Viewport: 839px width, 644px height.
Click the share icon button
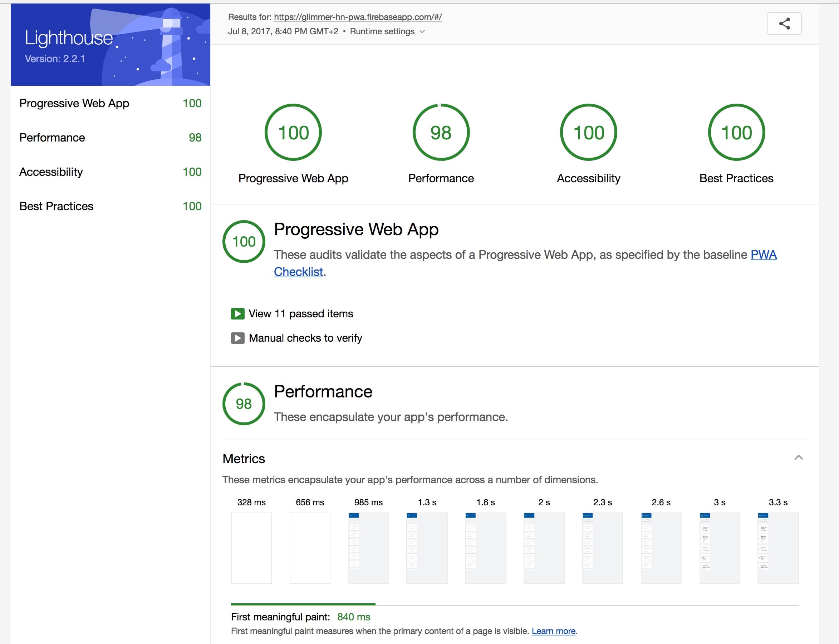coord(784,24)
